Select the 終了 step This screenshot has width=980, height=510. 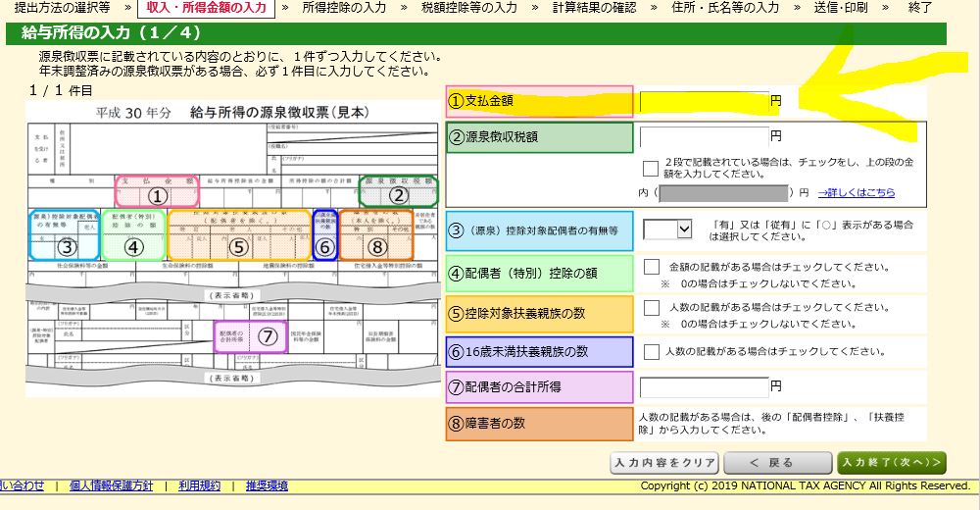coord(920,8)
